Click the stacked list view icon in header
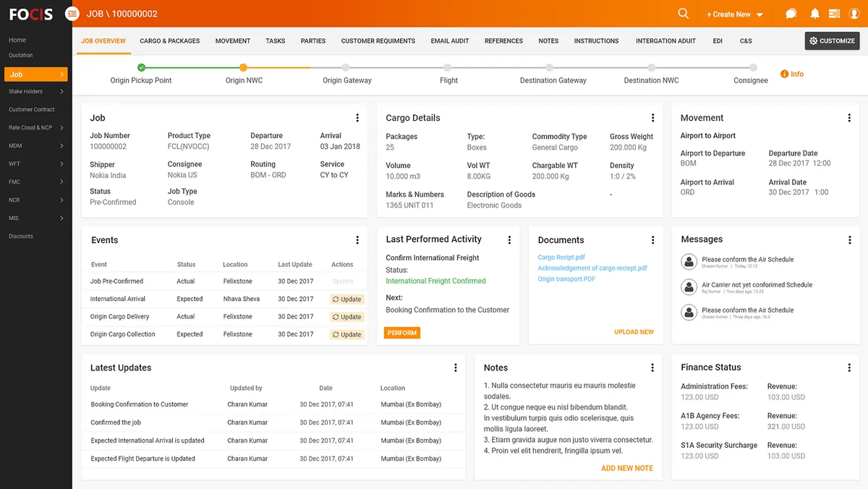This screenshot has height=489, width=868. click(x=834, y=14)
